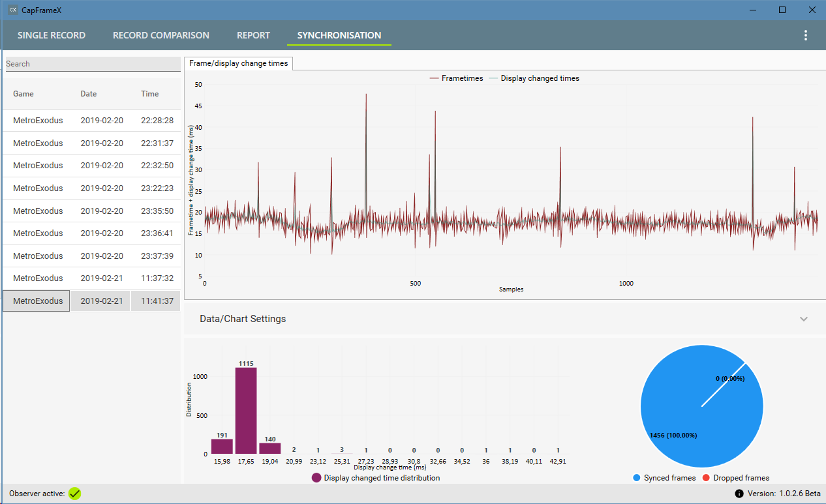Screen dimensions: 826x504
Task: Go to the Report tab
Action: (253, 35)
